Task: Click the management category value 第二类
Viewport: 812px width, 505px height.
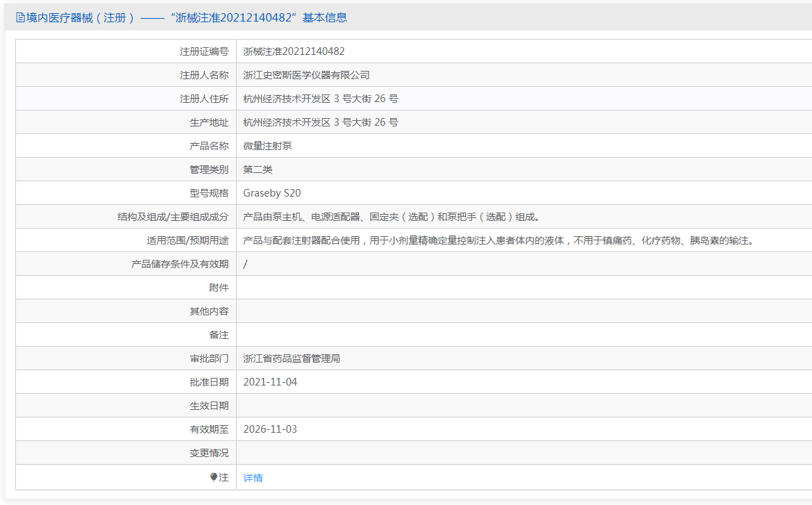Action: pos(257,169)
